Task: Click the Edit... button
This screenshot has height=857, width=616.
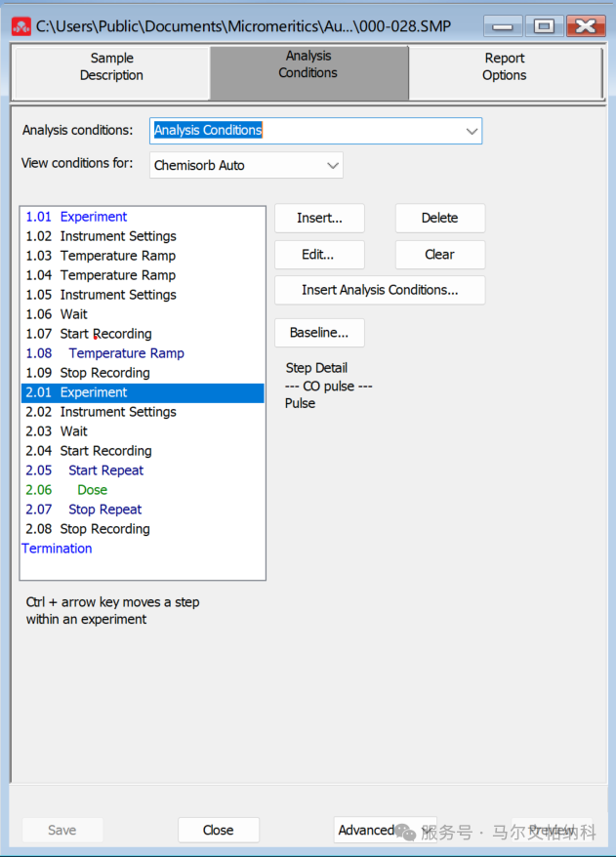Action: pyautogui.click(x=319, y=255)
